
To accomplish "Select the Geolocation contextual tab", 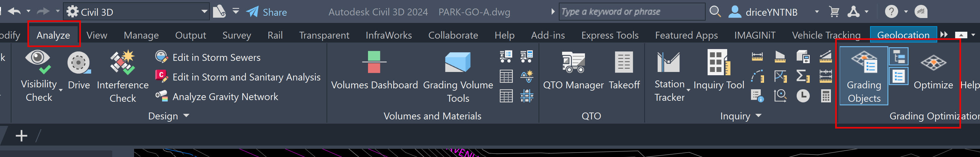I will (903, 35).
